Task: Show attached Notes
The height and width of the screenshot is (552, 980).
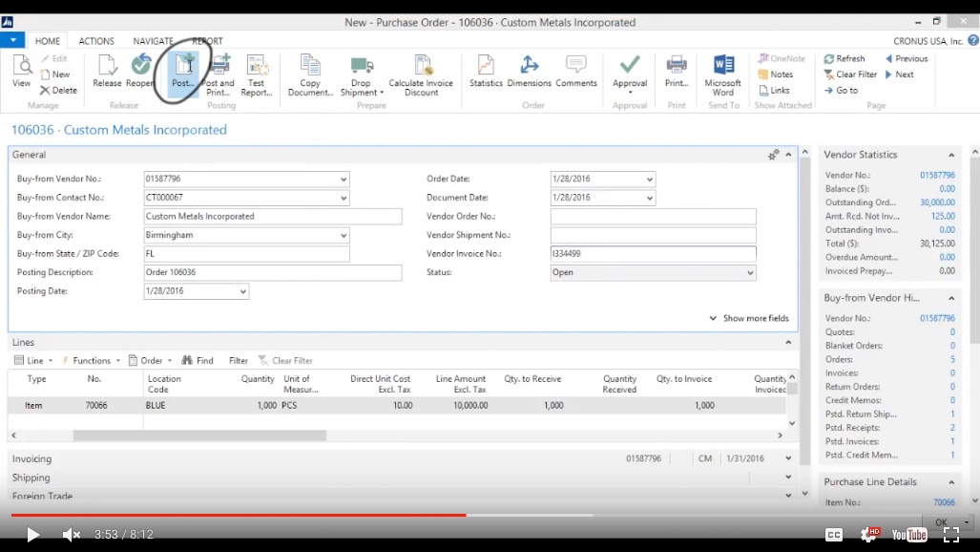Action: (x=776, y=74)
